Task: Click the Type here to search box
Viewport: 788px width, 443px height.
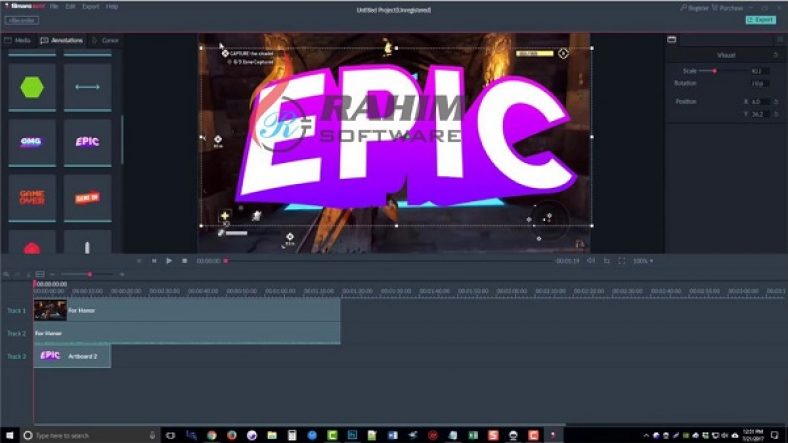Action: (90, 435)
